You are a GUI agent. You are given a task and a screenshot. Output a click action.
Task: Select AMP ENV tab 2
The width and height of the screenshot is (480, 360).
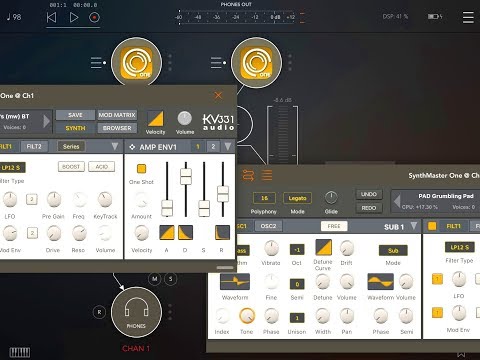213,147
